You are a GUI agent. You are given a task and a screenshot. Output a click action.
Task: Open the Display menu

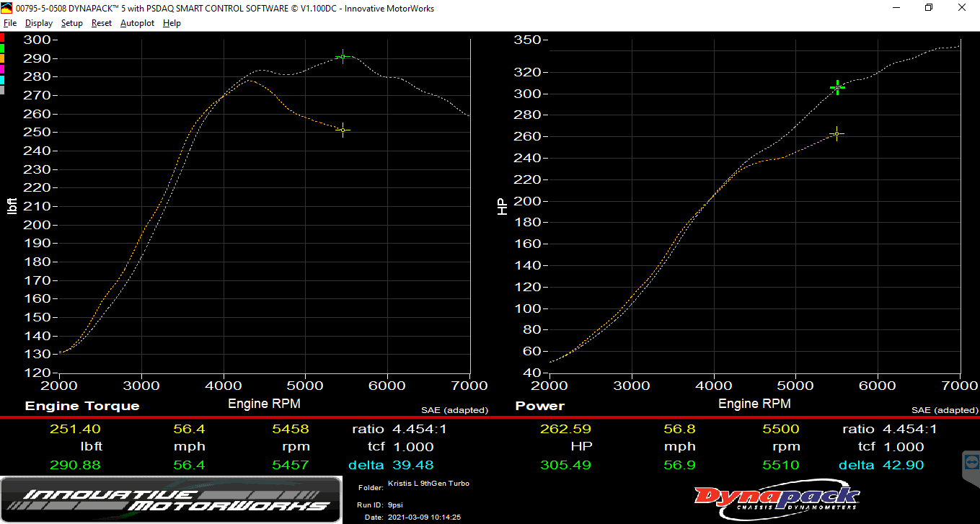(39, 23)
